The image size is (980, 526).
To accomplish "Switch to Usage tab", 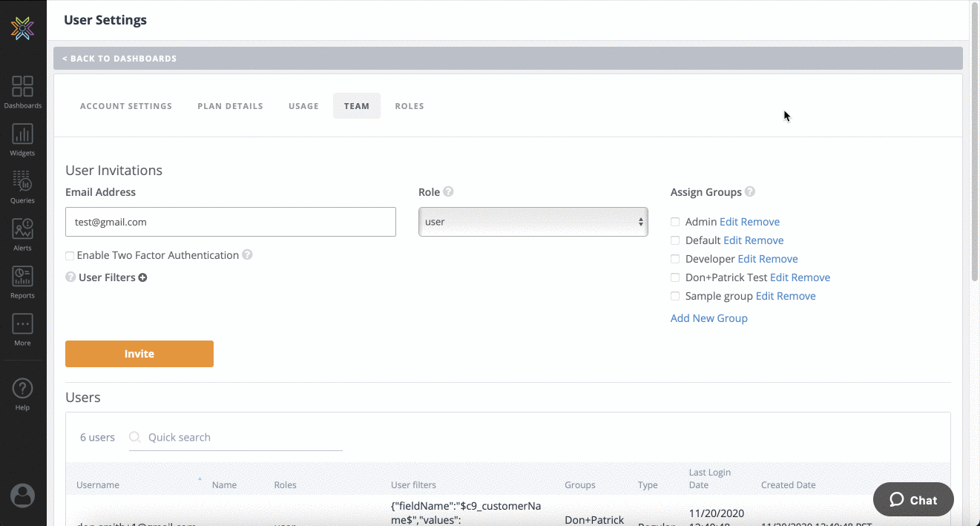I will (303, 106).
